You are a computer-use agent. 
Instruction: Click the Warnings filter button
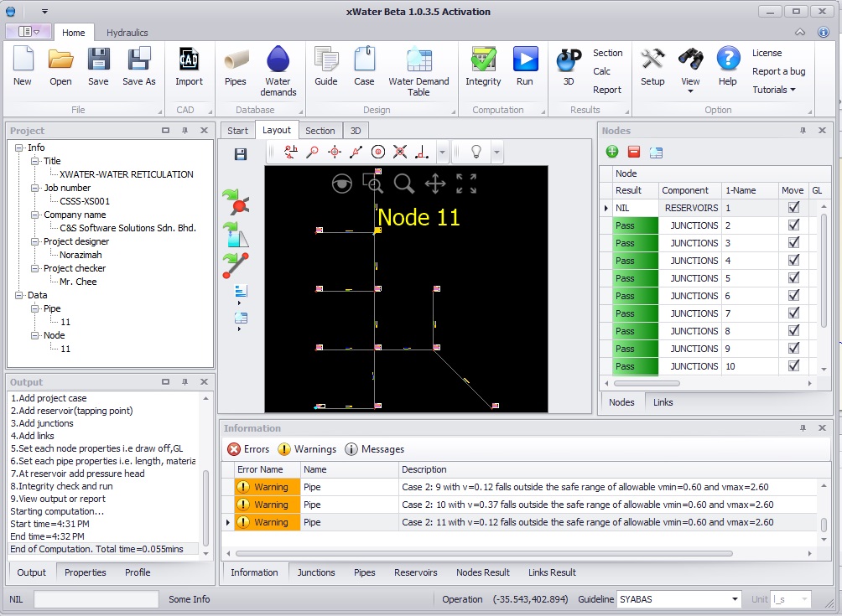(x=307, y=449)
